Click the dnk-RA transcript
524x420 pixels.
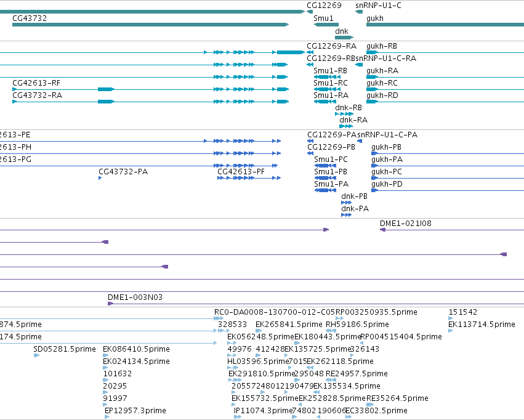pos(346,126)
